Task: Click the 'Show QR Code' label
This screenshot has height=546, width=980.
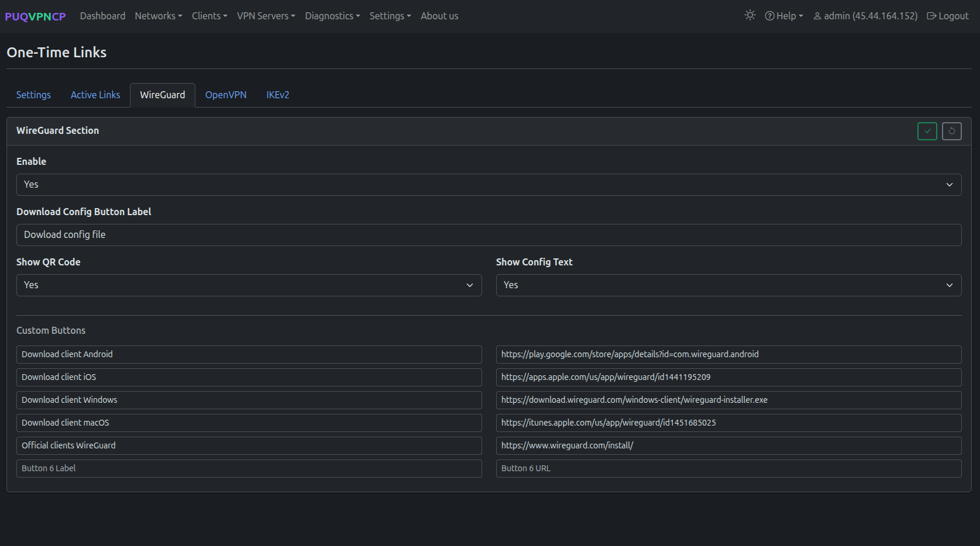Action: point(49,262)
